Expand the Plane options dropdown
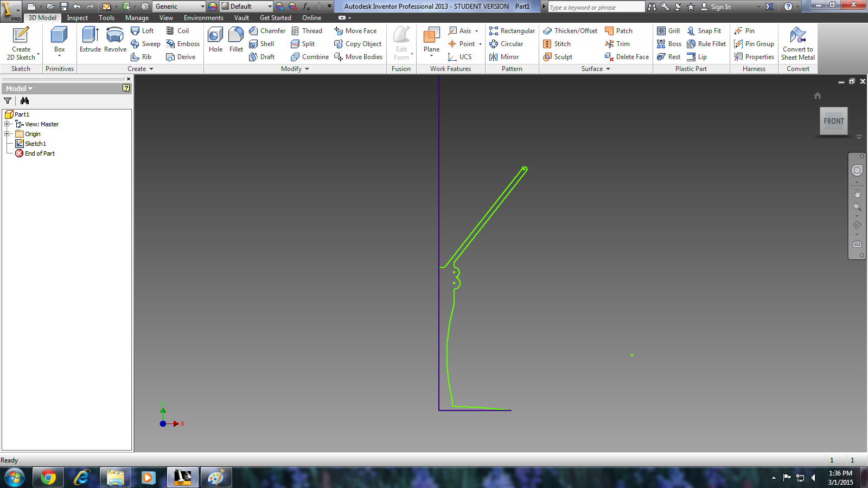The width and height of the screenshot is (868, 488). coord(432,56)
